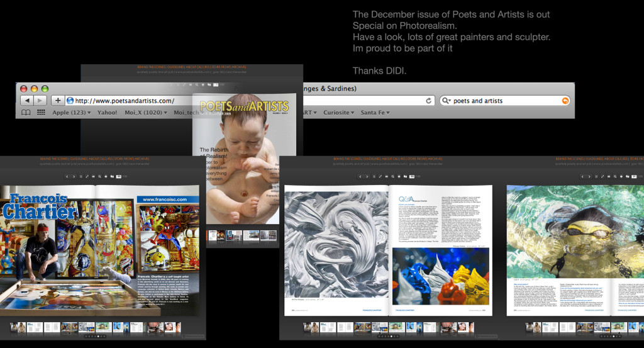Toggle fullscreen in Chartier viewer toolbar

point(87,177)
